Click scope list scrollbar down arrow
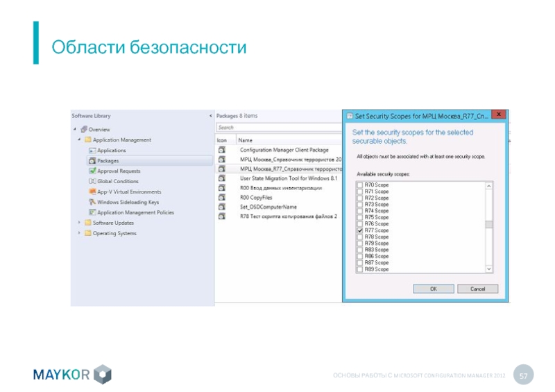555x392 pixels. point(489,269)
